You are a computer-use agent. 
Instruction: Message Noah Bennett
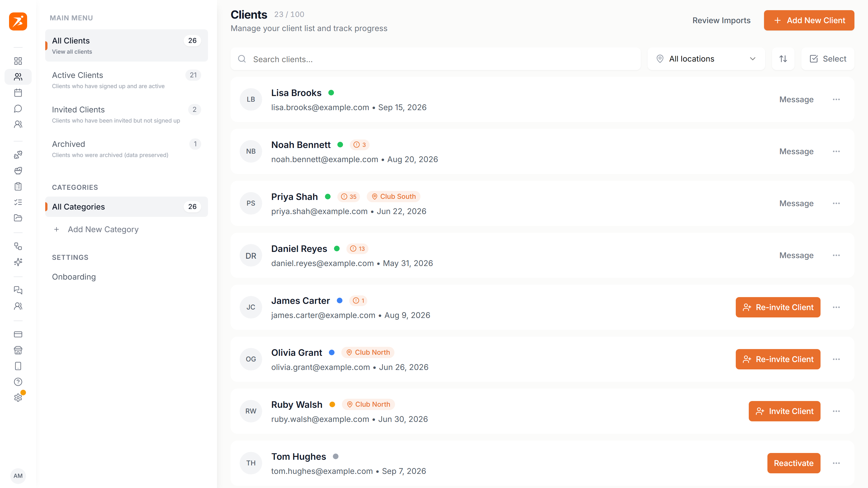click(x=796, y=151)
